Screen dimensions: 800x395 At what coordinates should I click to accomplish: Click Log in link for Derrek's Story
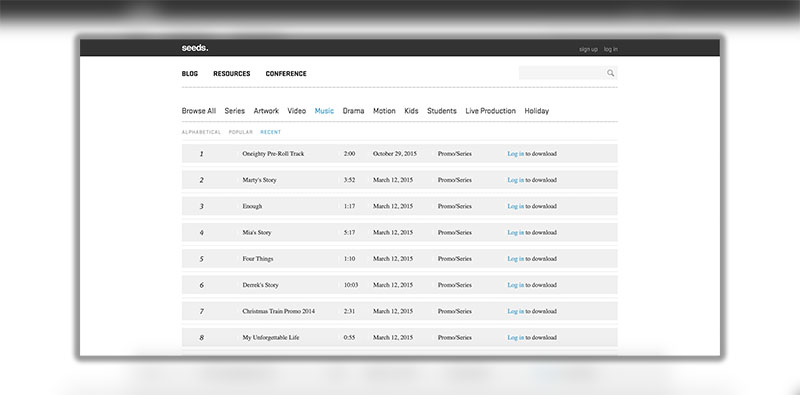point(515,285)
